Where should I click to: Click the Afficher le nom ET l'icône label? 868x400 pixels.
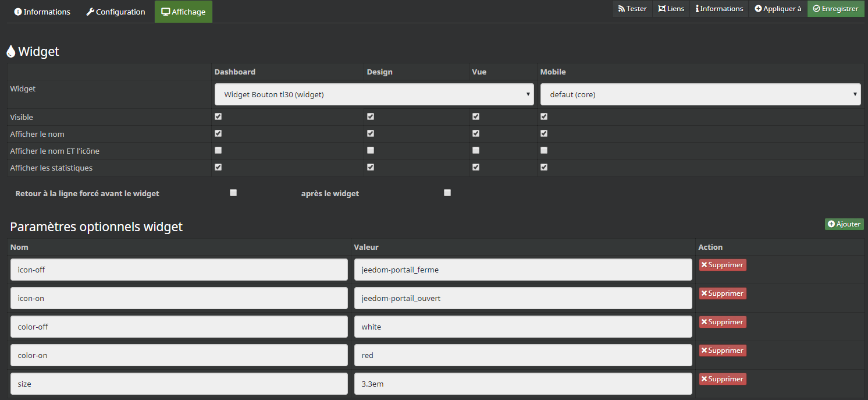[x=55, y=151]
